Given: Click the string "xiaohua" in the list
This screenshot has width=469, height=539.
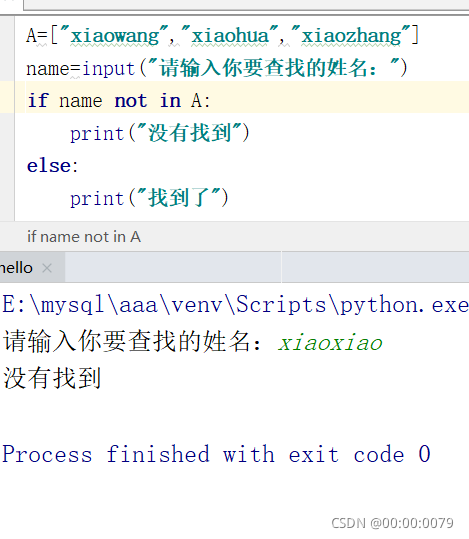Looking at the screenshot, I should 230,35.
